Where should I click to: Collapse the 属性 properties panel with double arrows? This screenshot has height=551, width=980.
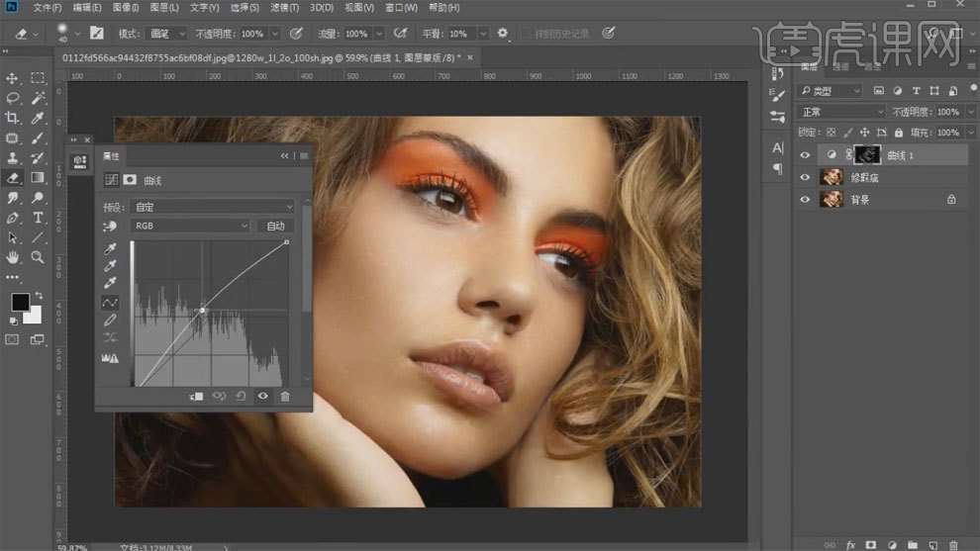point(284,155)
